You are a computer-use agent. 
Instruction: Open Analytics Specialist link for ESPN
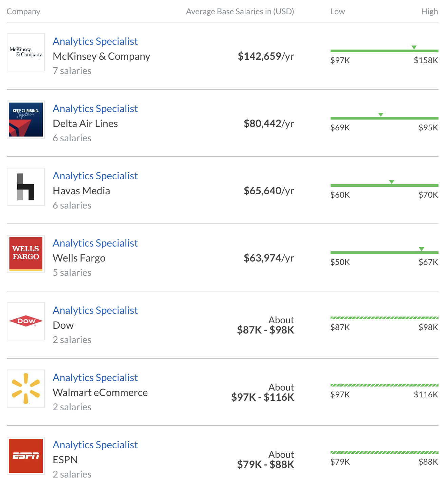coord(95,445)
